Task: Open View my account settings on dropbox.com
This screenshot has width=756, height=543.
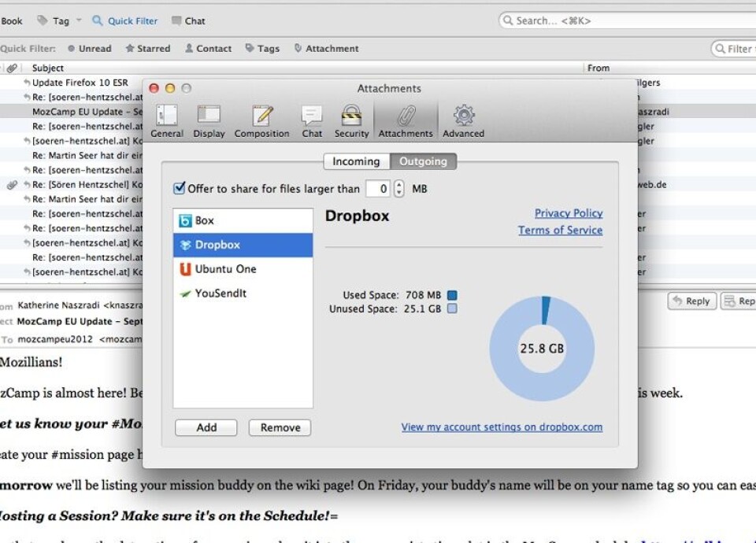Action: [x=502, y=427]
